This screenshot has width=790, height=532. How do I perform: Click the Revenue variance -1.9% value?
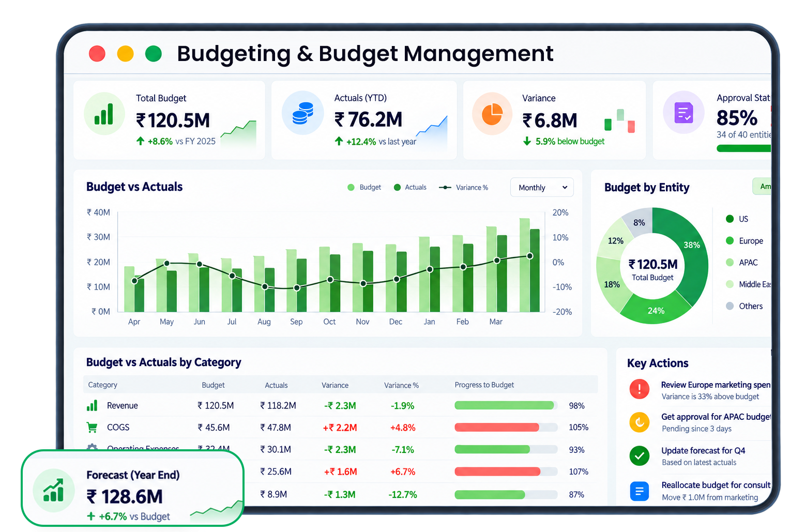[402, 406]
